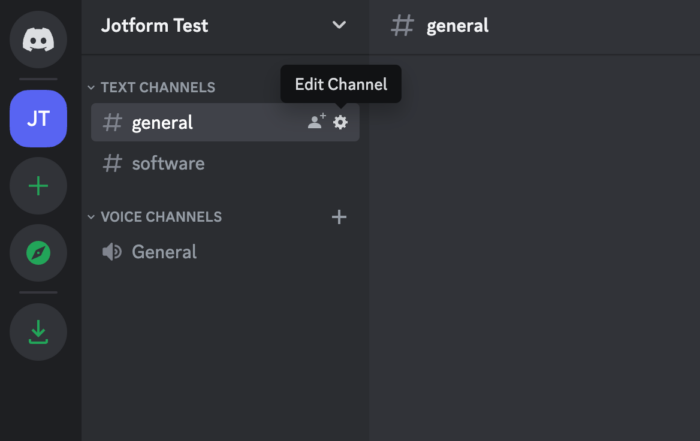
Task: Collapse the Text Channels category
Action: 91,88
